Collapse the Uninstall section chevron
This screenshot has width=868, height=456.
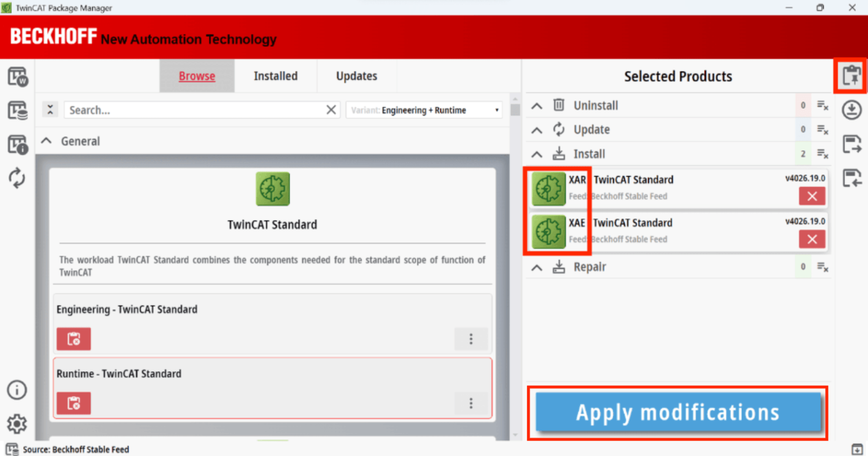coord(537,106)
